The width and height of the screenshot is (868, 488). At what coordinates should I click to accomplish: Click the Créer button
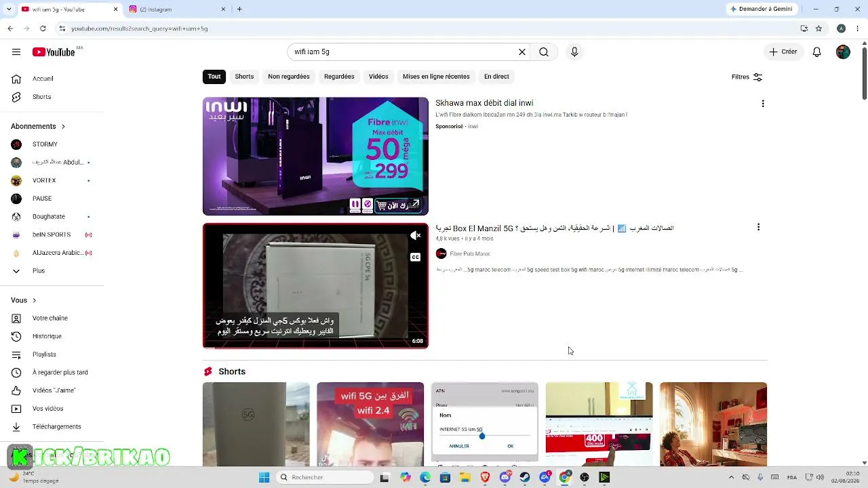click(783, 52)
